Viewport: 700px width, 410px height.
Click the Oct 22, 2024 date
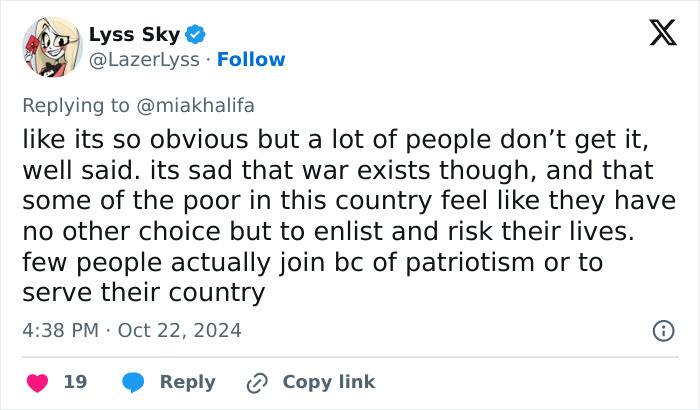tap(179, 330)
